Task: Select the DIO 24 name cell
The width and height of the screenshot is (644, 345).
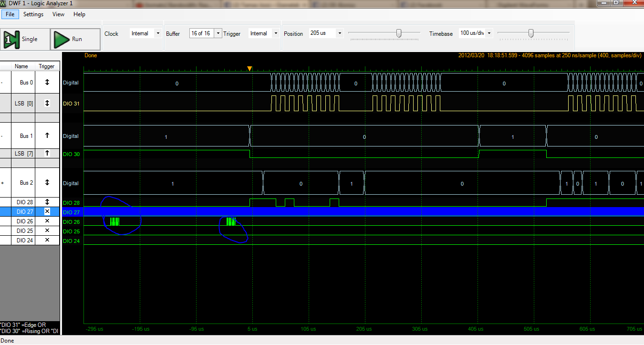Action: 23,240
